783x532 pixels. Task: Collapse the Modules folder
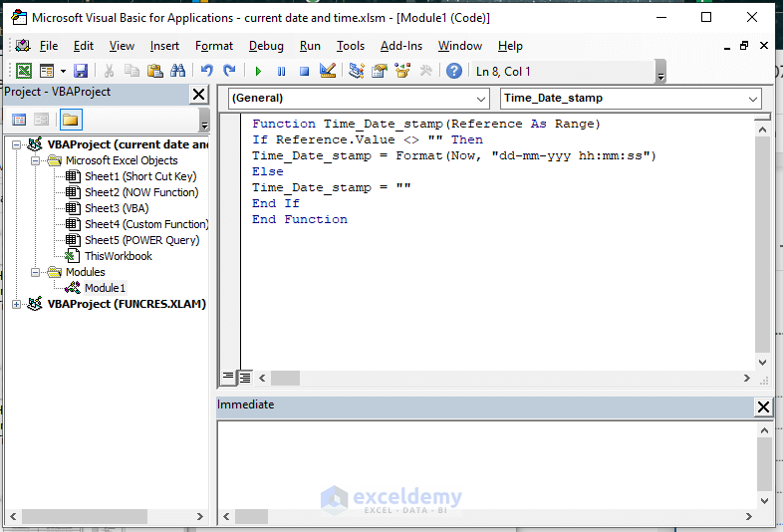(35, 273)
